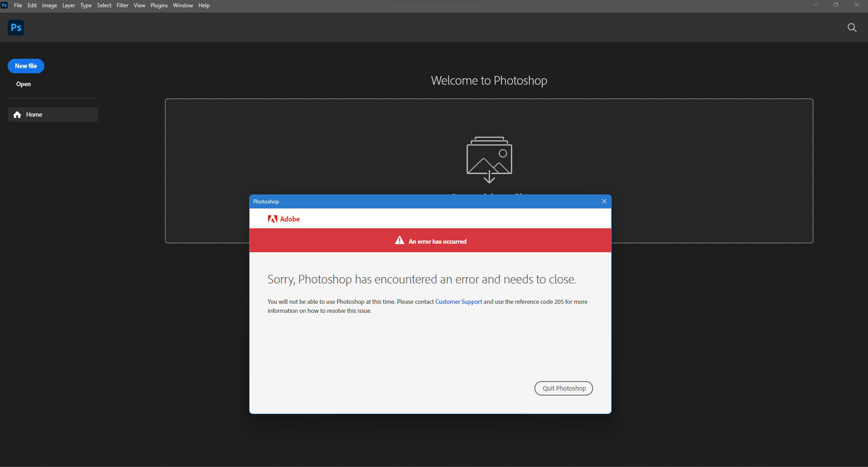This screenshot has width=868, height=467.
Task: Follow the Customer Support link
Action: (x=458, y=302)
